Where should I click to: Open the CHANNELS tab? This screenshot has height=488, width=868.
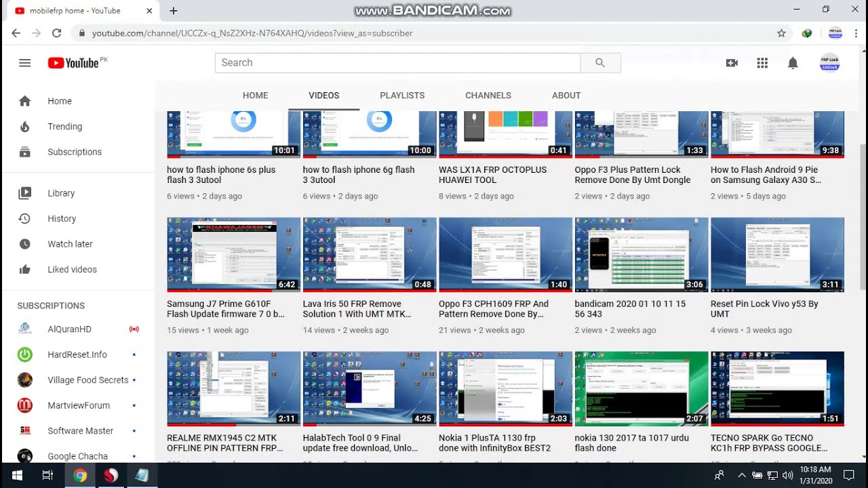[488, 96]
